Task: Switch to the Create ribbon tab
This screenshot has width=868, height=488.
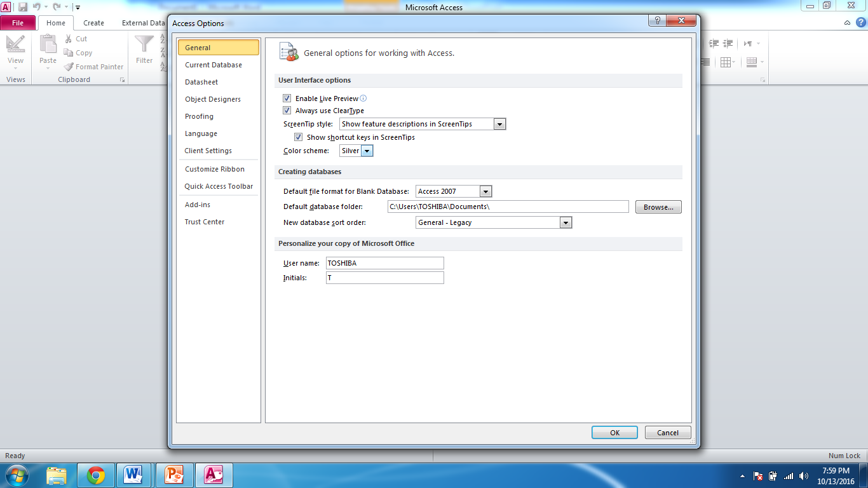Action: 93,22
